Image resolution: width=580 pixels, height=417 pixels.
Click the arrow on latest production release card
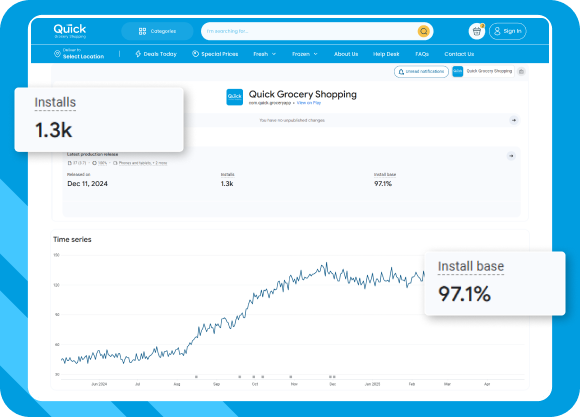511,156
